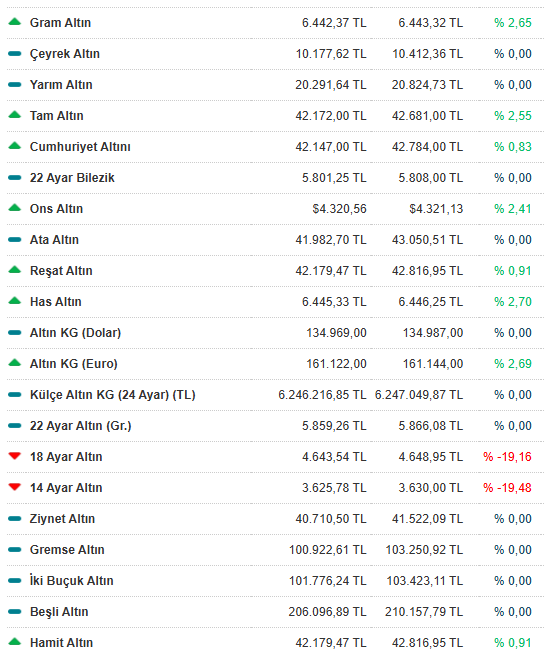Viewport: 545px width, 657px height.
Task: Select Ata Altın sell price 43.050,51 TL
Action: click(427, 240)
